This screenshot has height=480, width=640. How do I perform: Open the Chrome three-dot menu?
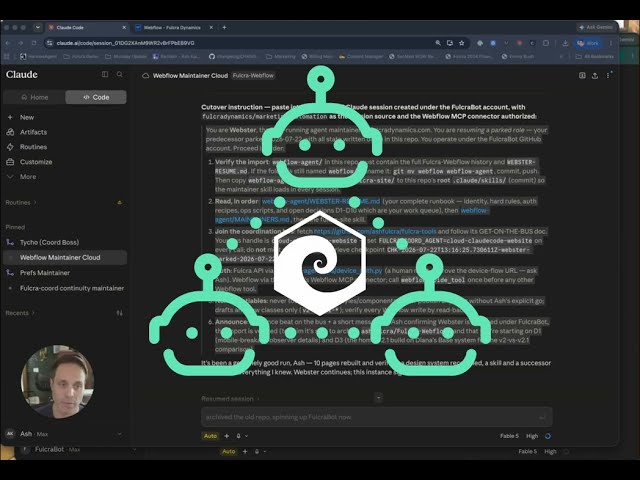pyautogui.click(x=611, y=43)
